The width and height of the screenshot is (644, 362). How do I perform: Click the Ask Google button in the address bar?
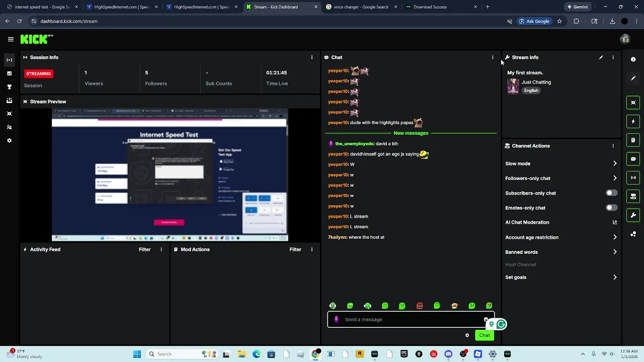[534, 21]
